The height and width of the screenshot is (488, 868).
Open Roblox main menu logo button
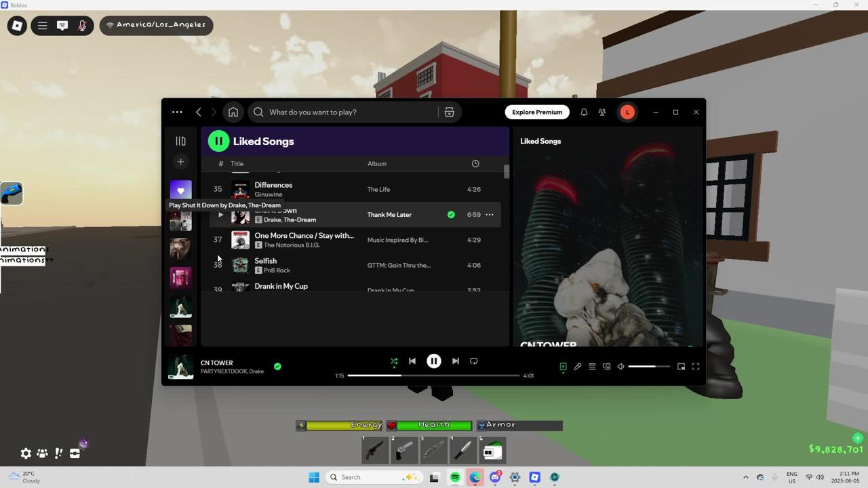coord(17,26)
